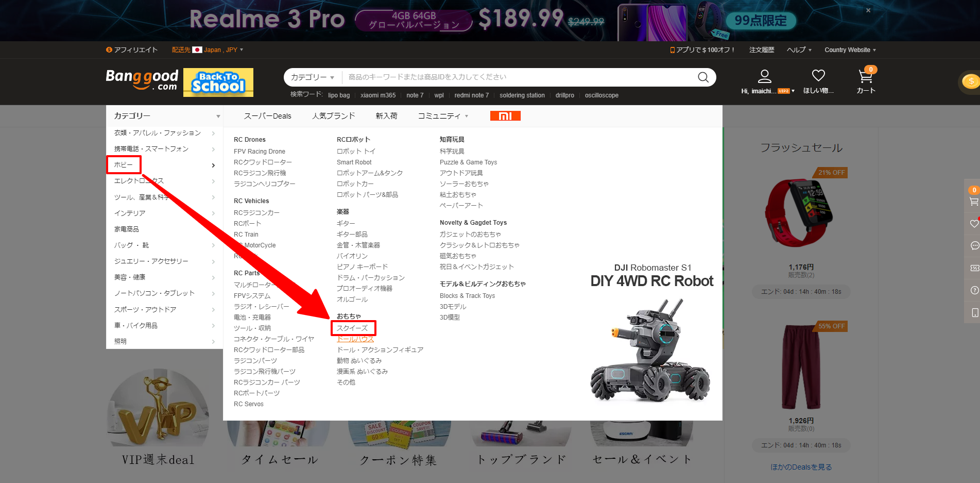Open the 注文履歴 order history link

pos(762,50)
